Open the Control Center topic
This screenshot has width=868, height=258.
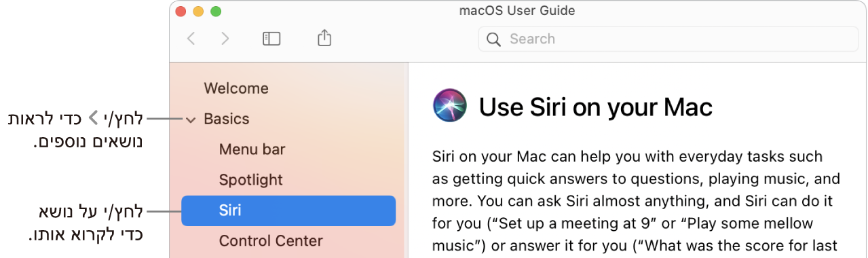click(x=271, y=241)
